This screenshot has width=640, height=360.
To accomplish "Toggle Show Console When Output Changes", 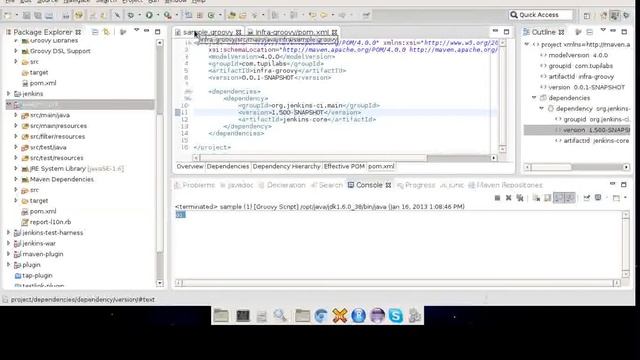I will tap(558, 198).
